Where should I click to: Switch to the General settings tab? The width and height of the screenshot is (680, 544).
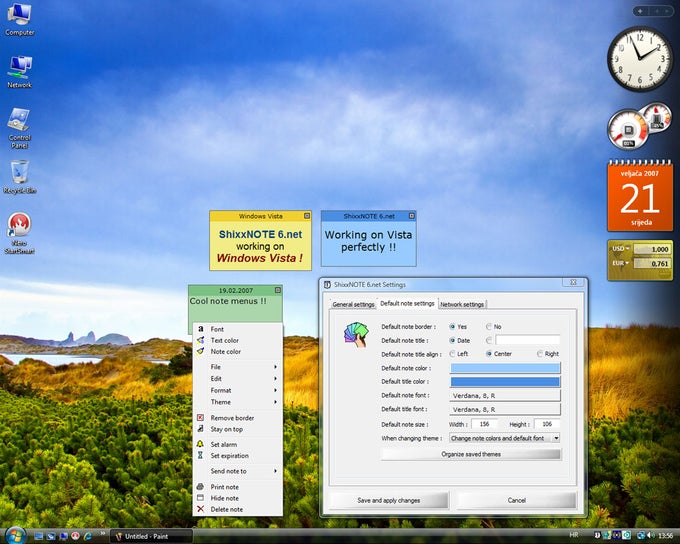(x=353, y=305)
